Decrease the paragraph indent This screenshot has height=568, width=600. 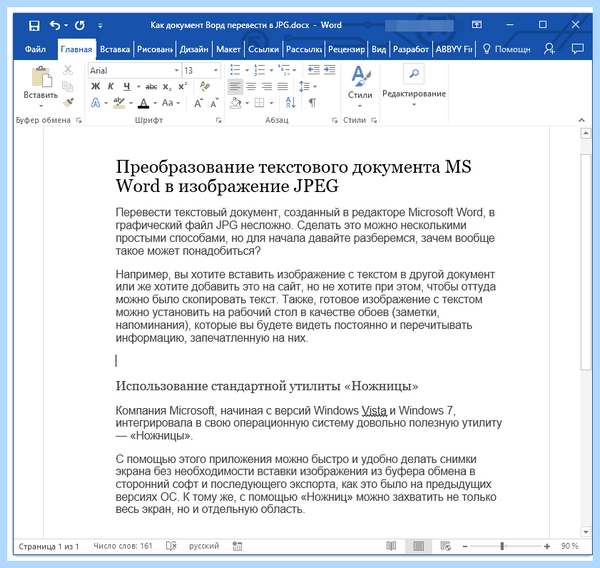click(x=314, y=70)
